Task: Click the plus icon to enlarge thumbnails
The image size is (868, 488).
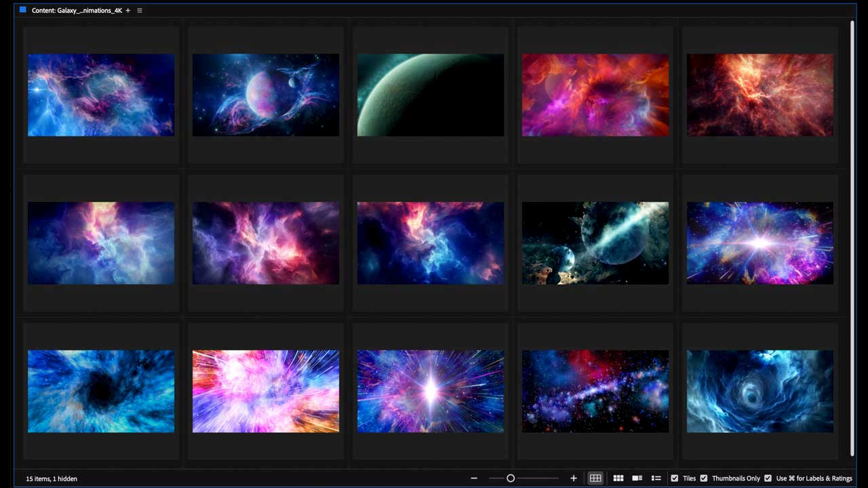Action: point(574,479)
